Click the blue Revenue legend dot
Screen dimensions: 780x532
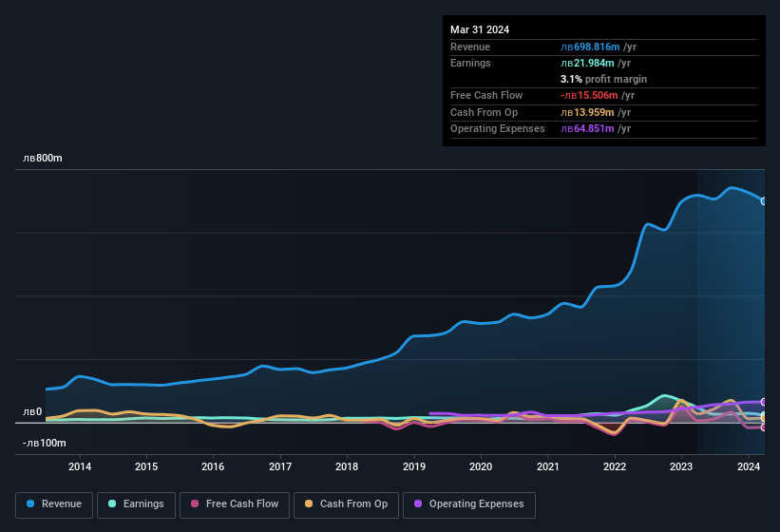coord(31,503)
